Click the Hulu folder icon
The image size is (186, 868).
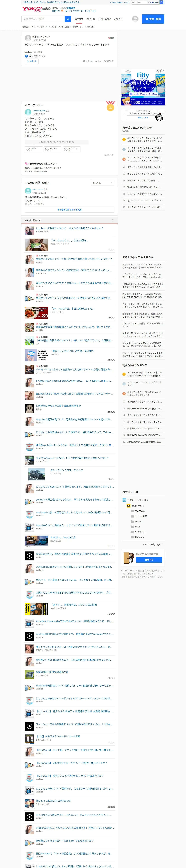click(x=132, y=527)
